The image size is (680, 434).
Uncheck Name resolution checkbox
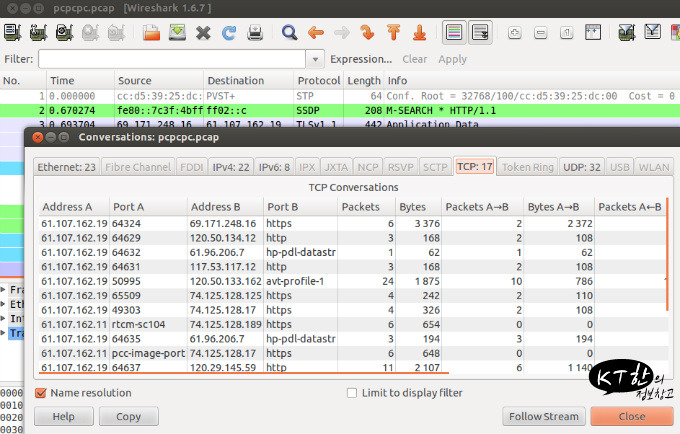click(x=41, y=393)
